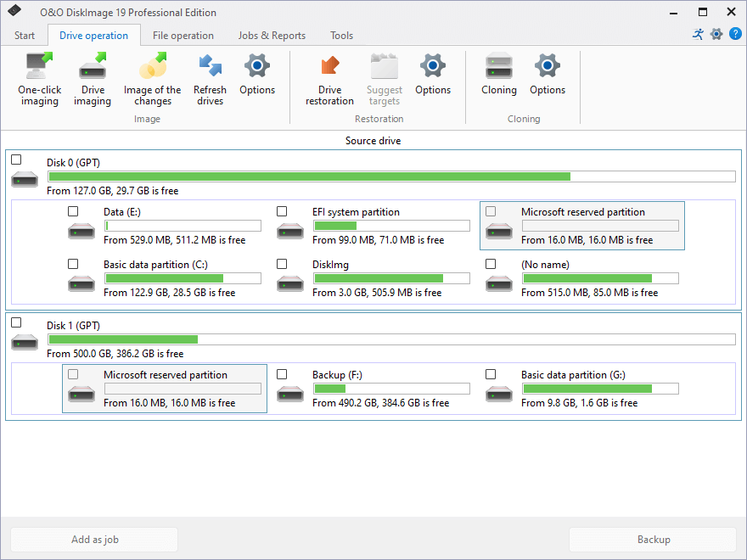The image size is (747, 560).
Task: Click the One-click imaging icon
Action: click(x=39, y=66)
